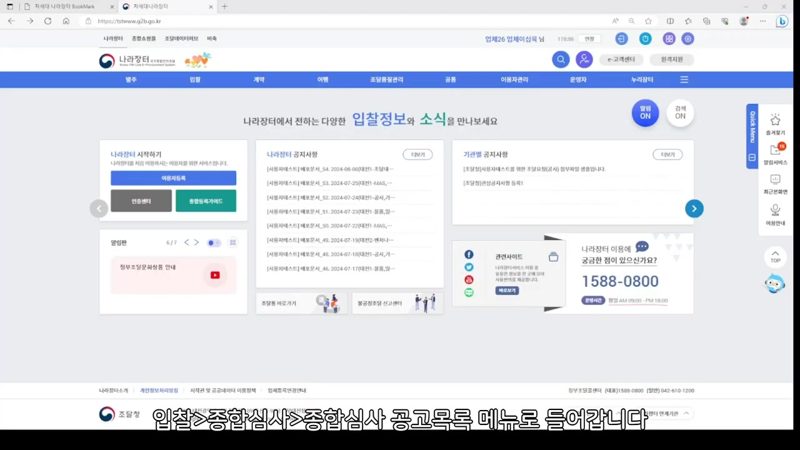Click 바로보기 under 관련사이트
Screen dimensions: 800x450
[x=507, y=291]
